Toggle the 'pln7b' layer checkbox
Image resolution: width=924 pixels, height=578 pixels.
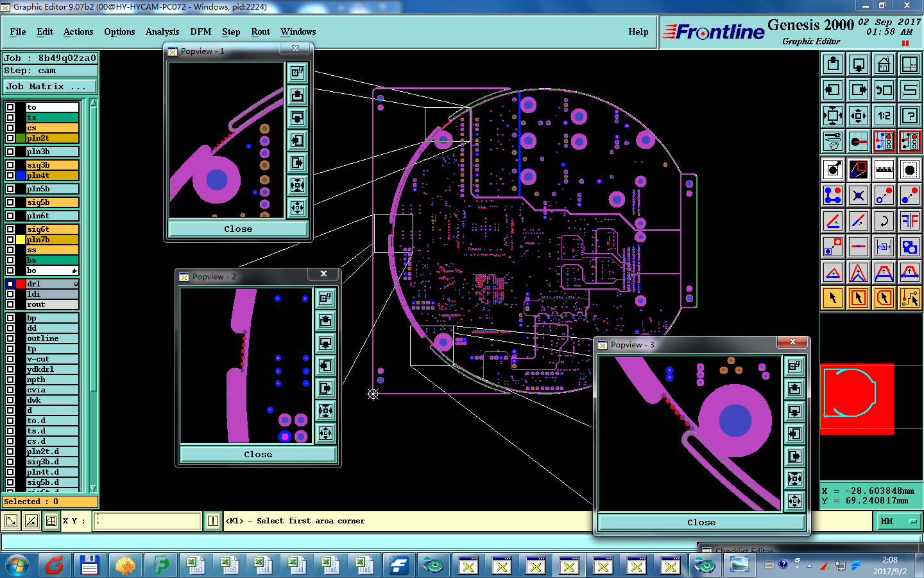tap(10, 240)
